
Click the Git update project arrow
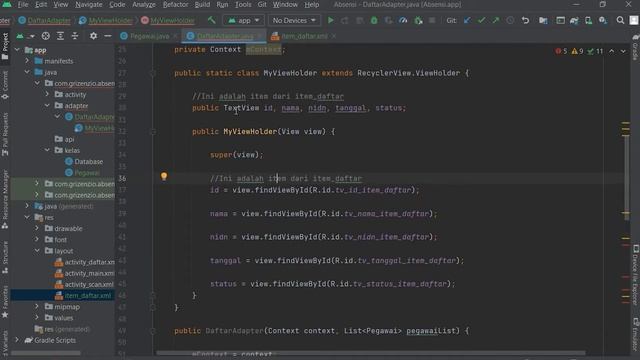coord(467,20)
